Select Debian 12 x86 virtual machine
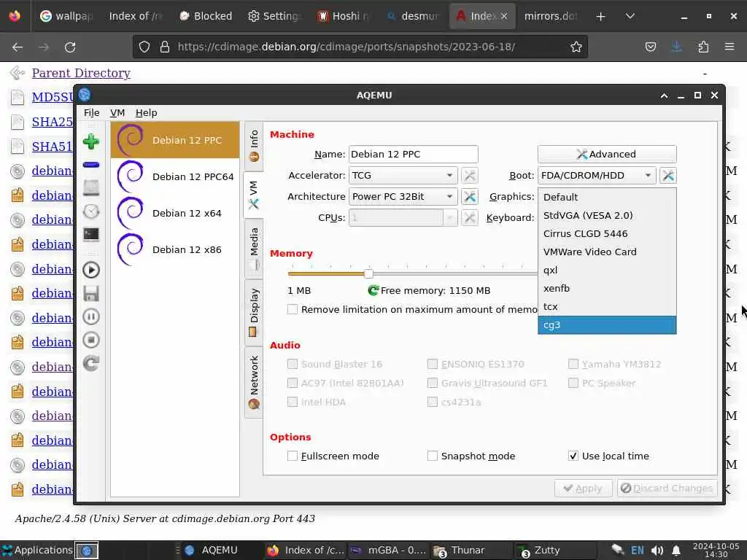This screenshot has height=560, width=747. [x=175, y=249]
